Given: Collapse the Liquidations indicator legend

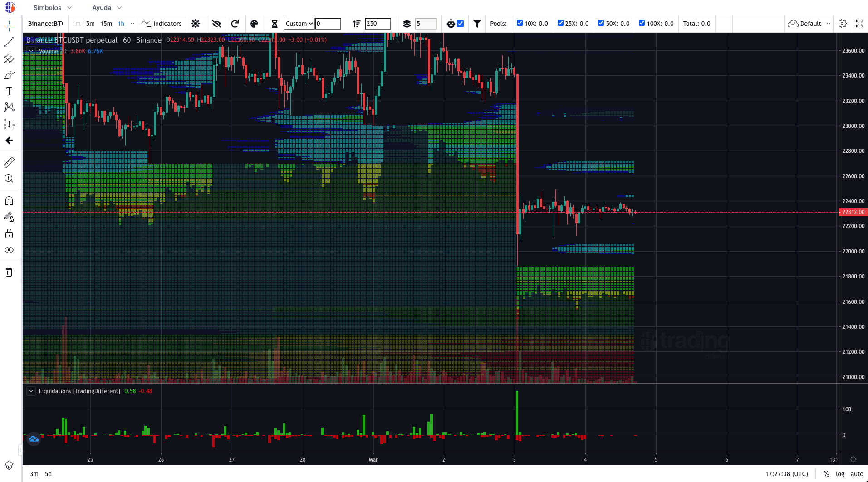Looking at the screenshot, I should click(x=31, y=391).
